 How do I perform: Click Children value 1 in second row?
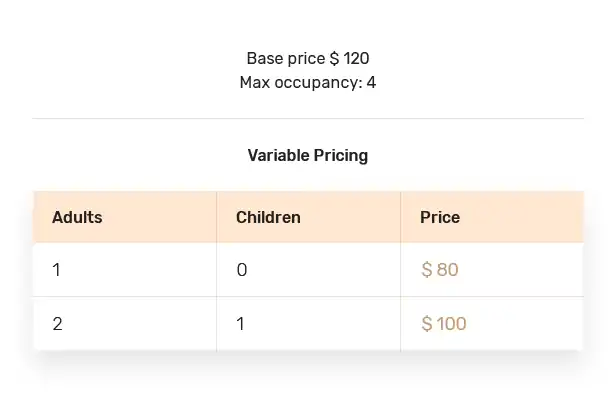(x=241, y=324)
